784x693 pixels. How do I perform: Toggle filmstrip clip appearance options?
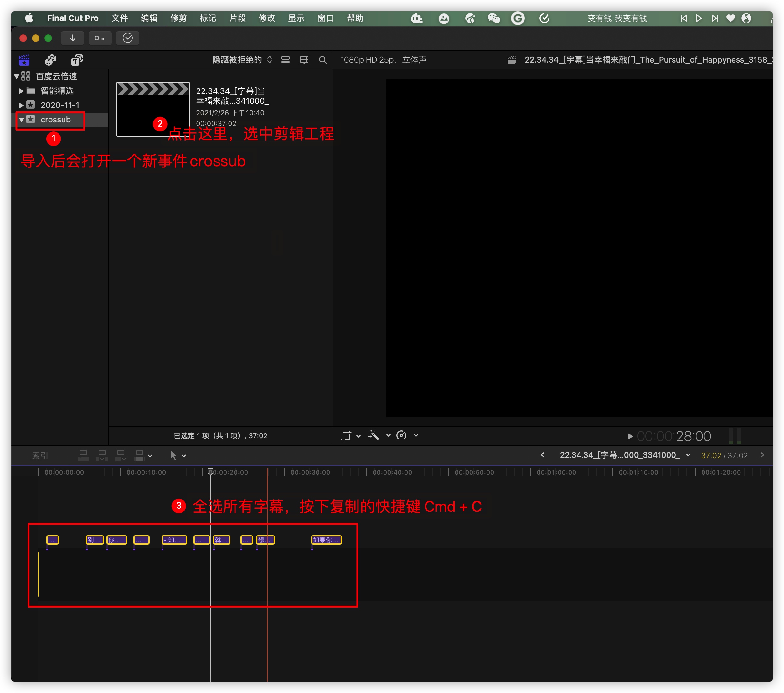point(304,60)
